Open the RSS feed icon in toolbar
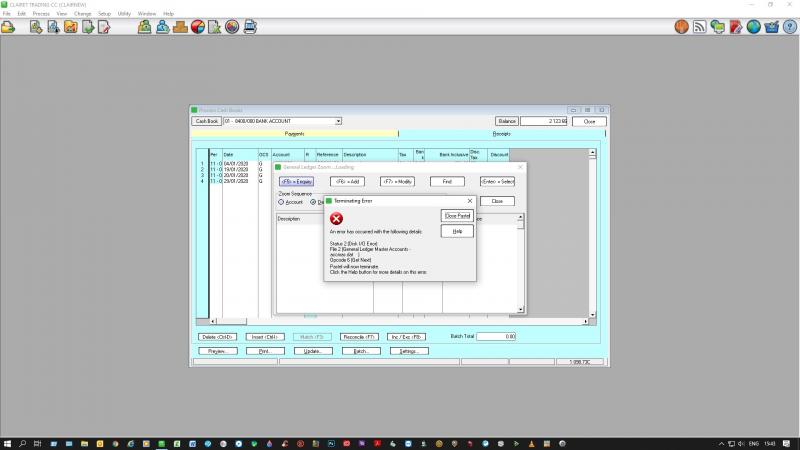 (701, 27)
